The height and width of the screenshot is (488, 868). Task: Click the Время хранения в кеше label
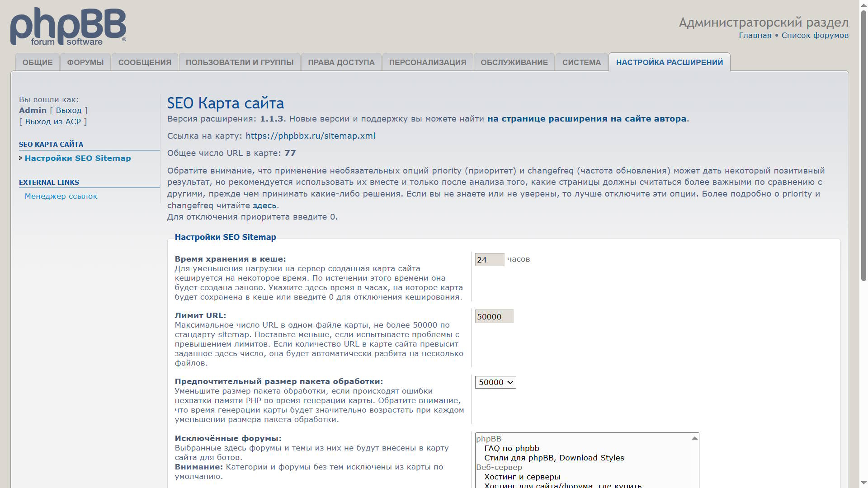pyautogui.click(x=230, y=259)
